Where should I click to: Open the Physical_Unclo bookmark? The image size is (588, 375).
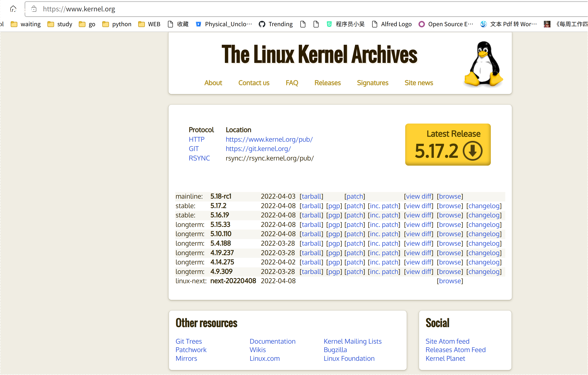(224, 24)
